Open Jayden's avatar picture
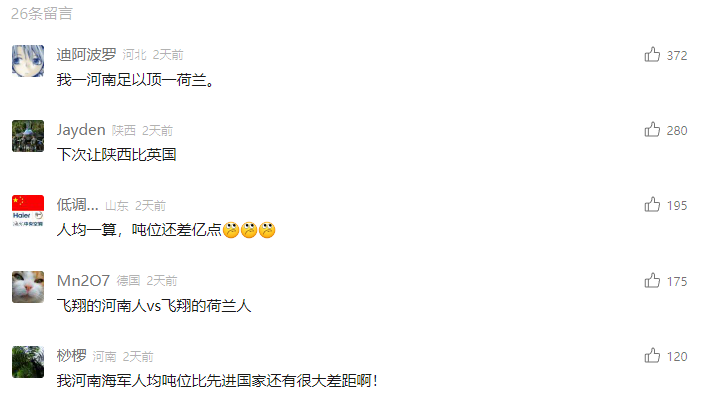Viewport: 706px width, 405px height. point(28,136)
